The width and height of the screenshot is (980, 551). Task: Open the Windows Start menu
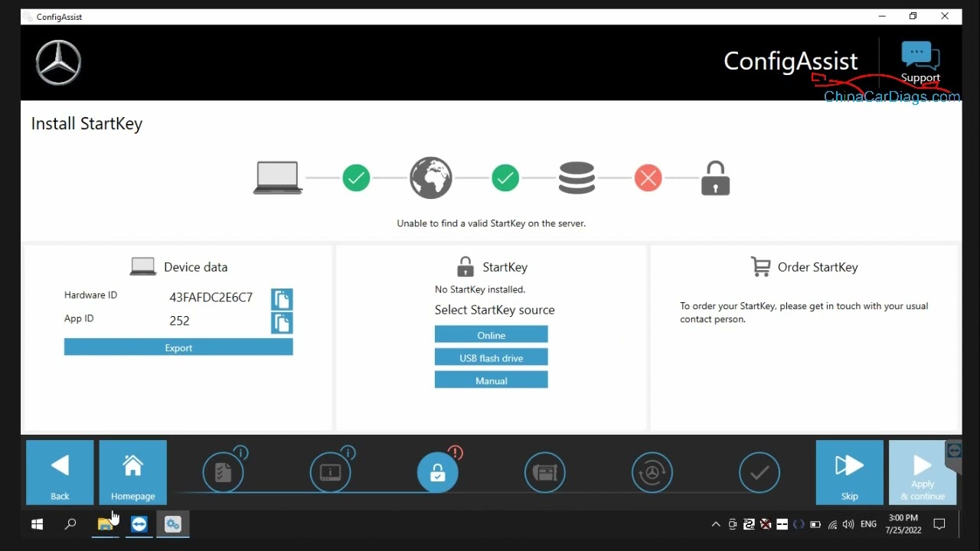(x=37, y=524)
